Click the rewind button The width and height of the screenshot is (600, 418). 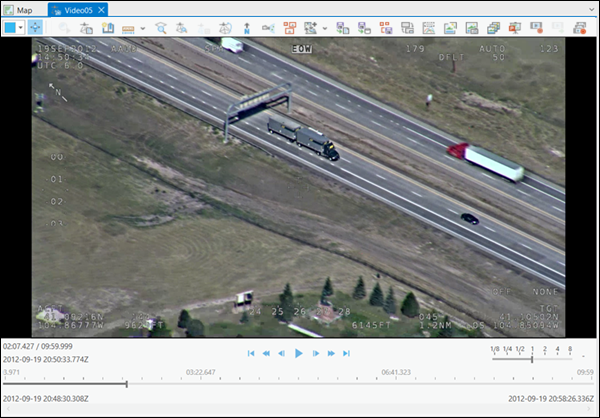tap(267, 353)
